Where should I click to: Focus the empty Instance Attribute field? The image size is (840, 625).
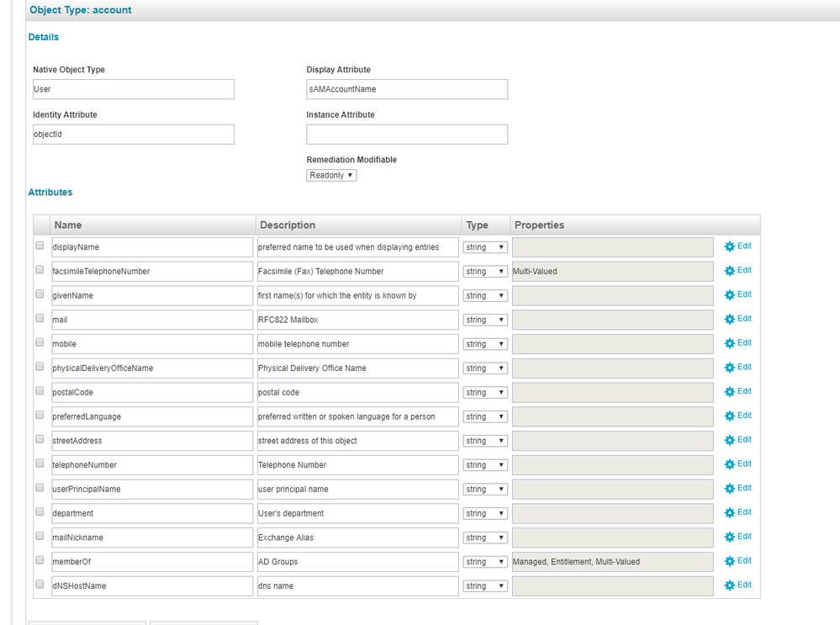point(406,135)
